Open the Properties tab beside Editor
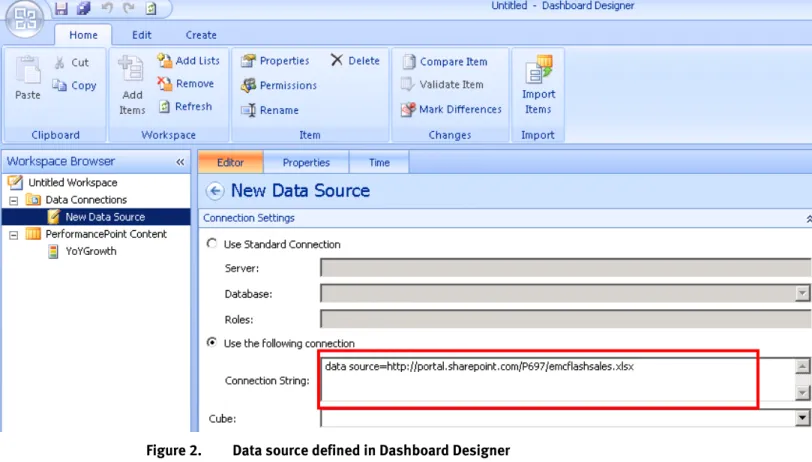812x462 pixels. pyautogui.click(x=306, y=162)
